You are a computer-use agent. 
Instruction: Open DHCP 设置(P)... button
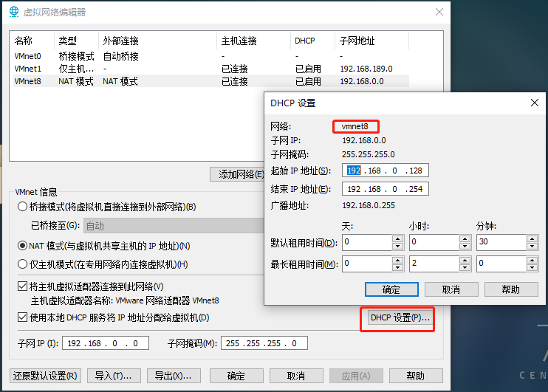click(x=400, y=317)
